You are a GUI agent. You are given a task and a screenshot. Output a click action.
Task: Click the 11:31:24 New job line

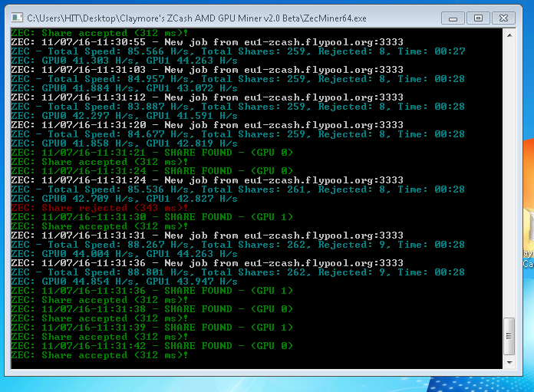tap(207, 180)
